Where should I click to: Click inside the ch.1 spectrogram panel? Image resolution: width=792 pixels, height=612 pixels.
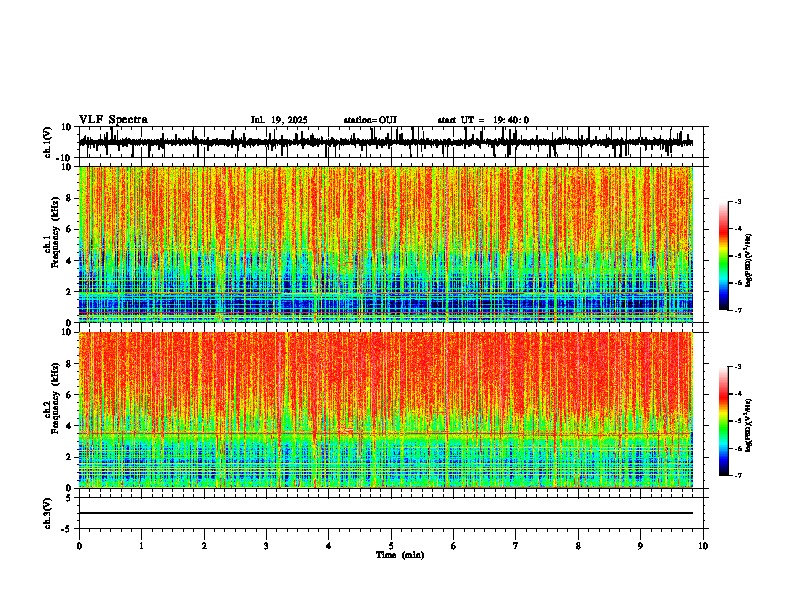coord(385,244)
